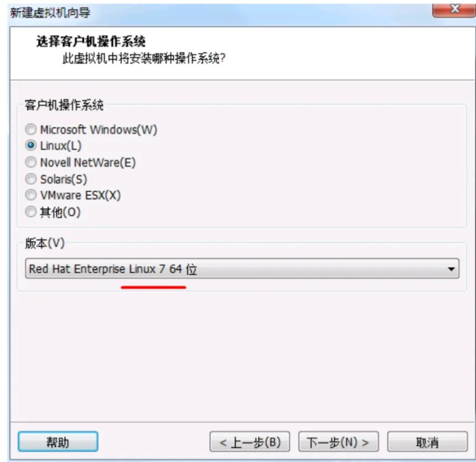The width and height of the screenshot is (476, 462).
Task: Close the 新建虚拟机向导 window
Action: (454, 9)
